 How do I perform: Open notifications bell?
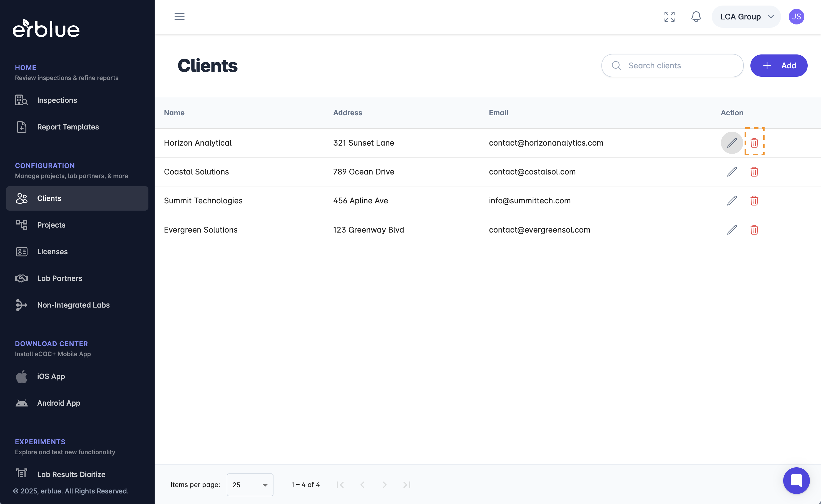[x=696, y=17]
